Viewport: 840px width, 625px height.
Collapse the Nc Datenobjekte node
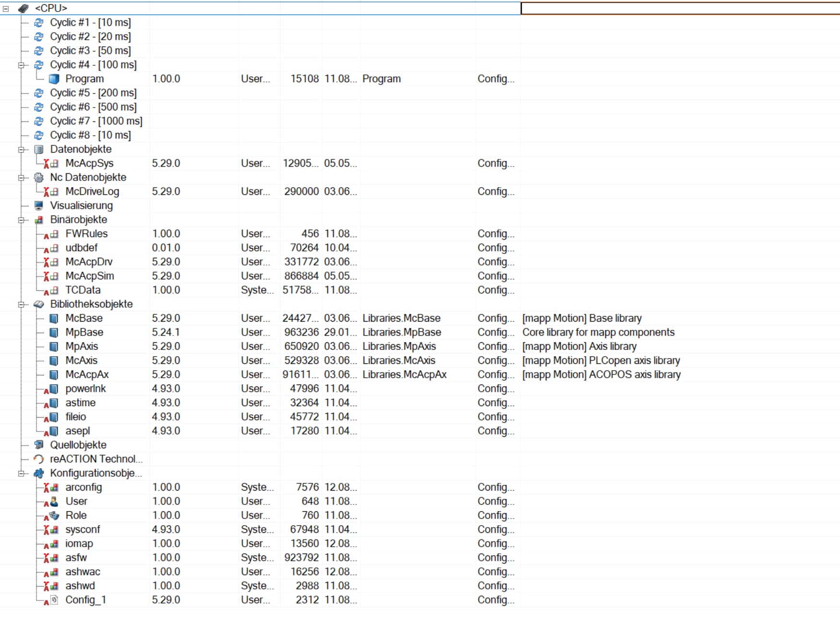21,178
